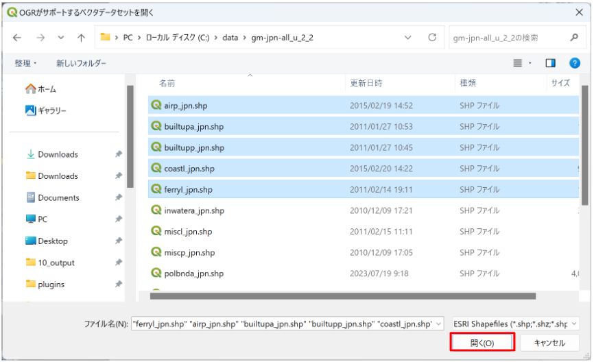Click the 2023/07/19 9:18 date cell
The image size is (594, 364).
pyautogui.click(x=379, y=274)
